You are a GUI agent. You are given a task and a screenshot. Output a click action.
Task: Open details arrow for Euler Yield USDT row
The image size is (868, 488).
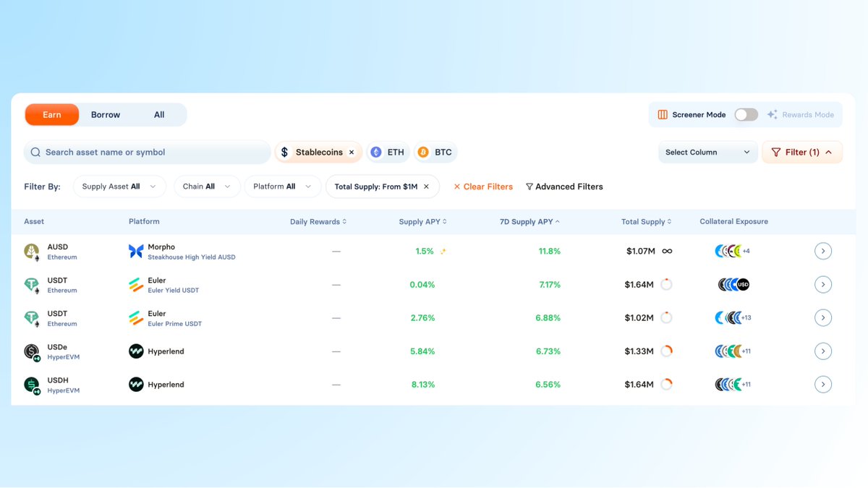[823, 284]
